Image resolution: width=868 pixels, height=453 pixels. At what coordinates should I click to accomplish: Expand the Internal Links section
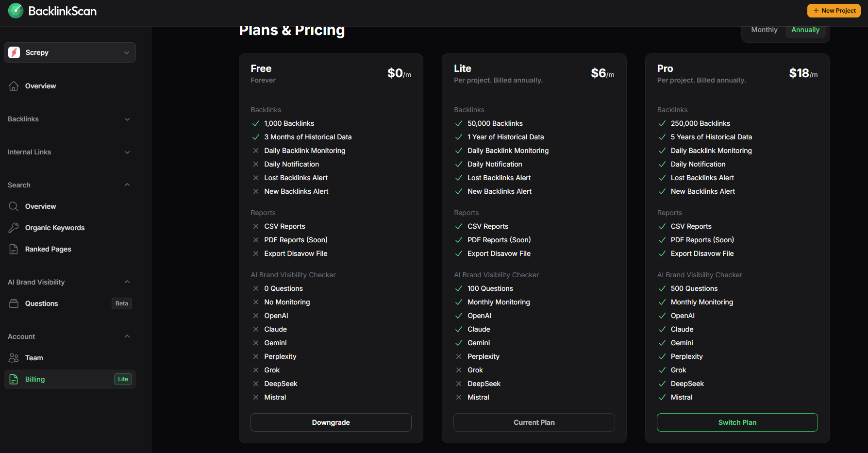[x=70, y=152]
